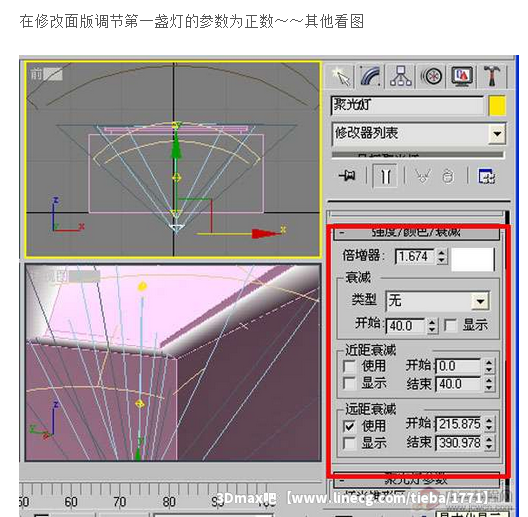Click the white light color swatch
The height and width of the screenshot is (517, 528).
click(473, 259)
